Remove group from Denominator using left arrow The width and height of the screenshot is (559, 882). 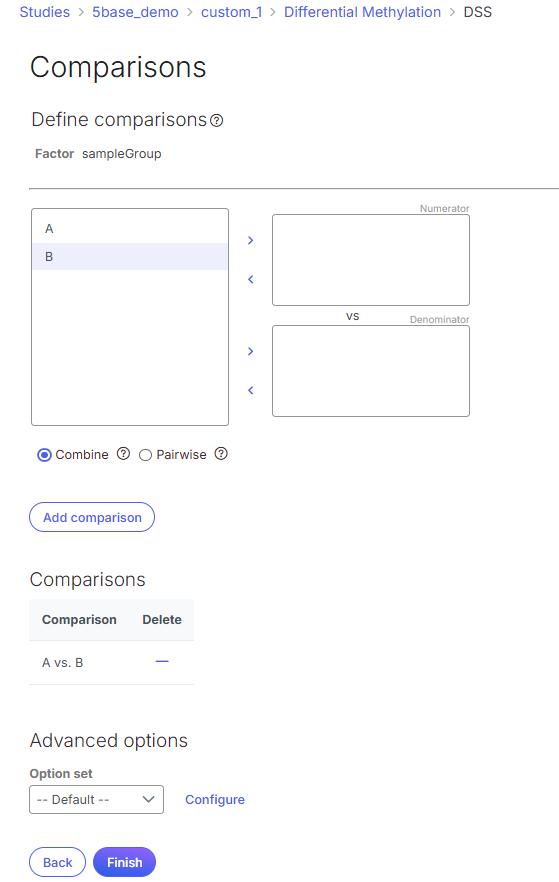[x=251, y=390]
